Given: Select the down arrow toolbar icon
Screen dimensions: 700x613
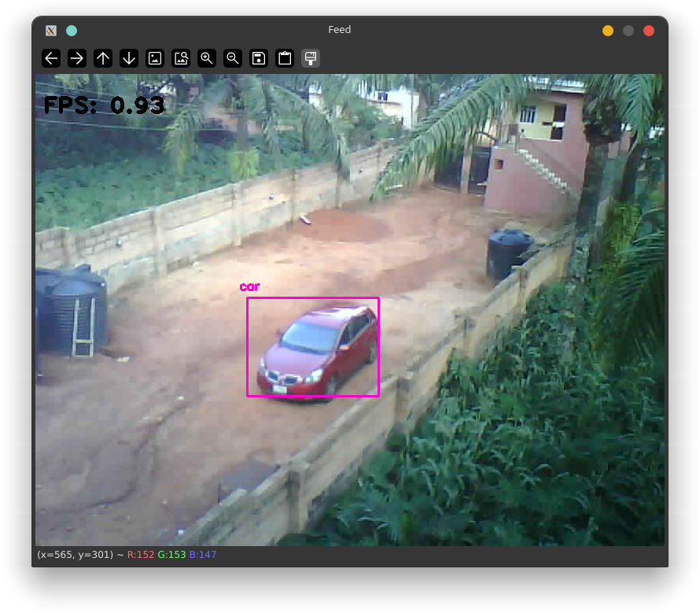Looking at the screenshot, I should pos(128,57).
